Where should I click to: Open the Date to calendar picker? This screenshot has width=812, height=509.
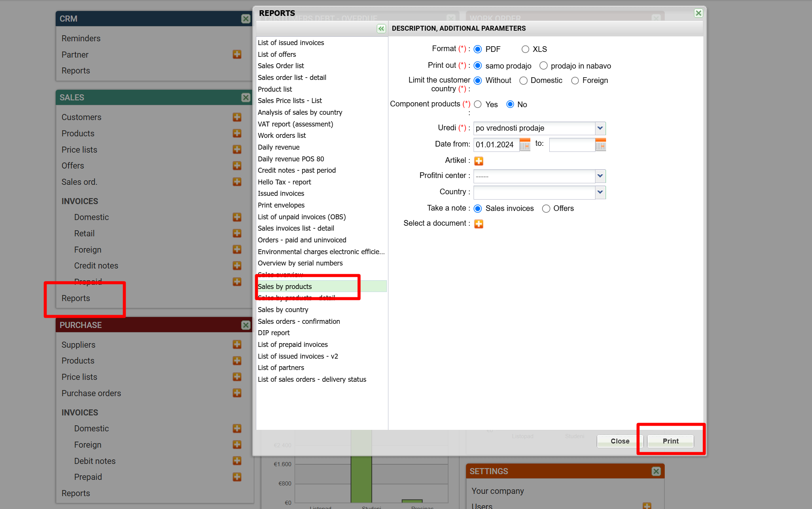600,145
